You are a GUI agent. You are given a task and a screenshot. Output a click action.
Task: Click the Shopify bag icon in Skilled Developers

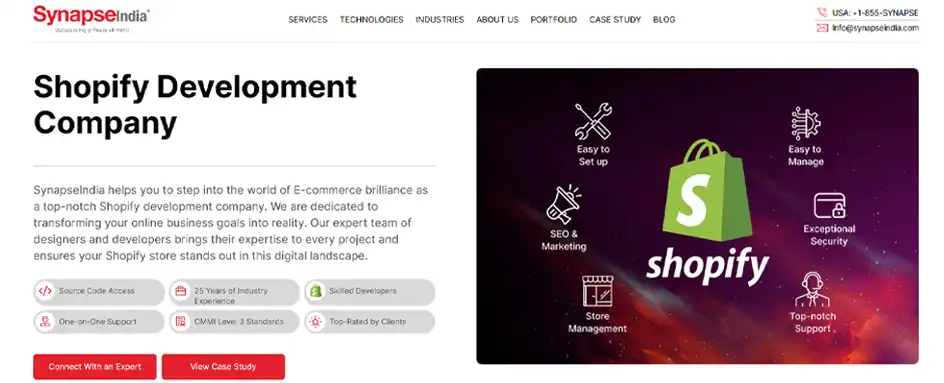[x=315, y=291]
